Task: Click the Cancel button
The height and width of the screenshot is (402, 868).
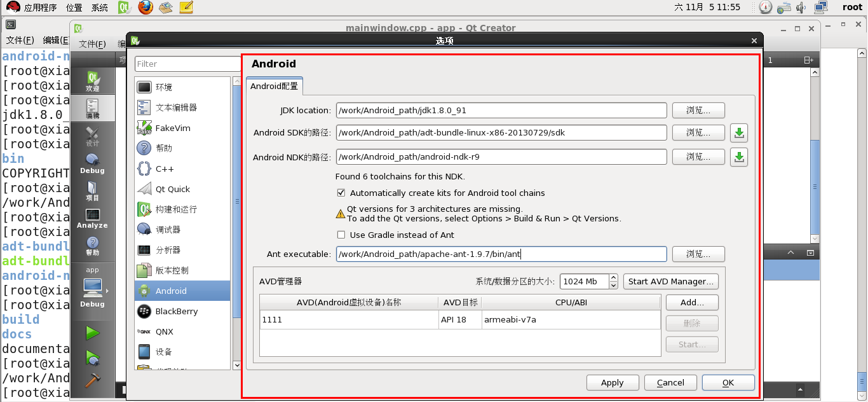Action: point(670,382)
